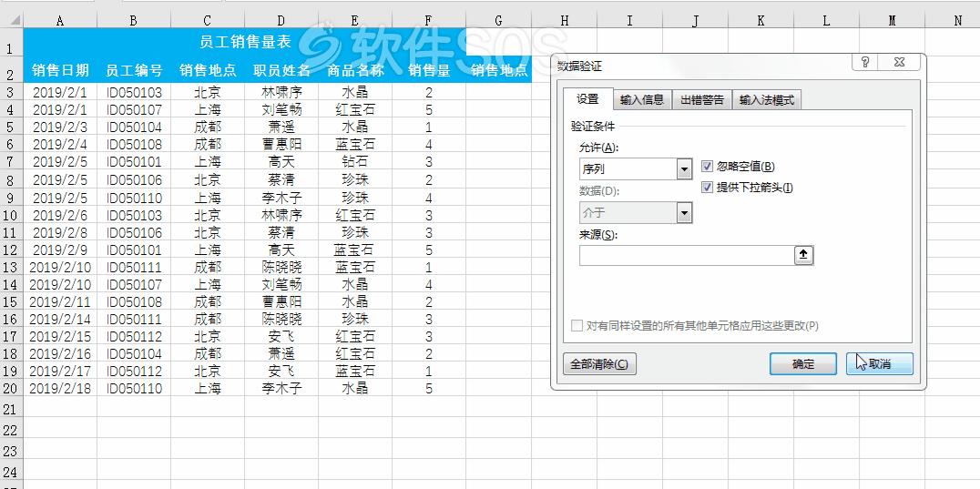Switch to the 出错警告 tab
This screenshot has height=489, width=980.
[702, 100]
